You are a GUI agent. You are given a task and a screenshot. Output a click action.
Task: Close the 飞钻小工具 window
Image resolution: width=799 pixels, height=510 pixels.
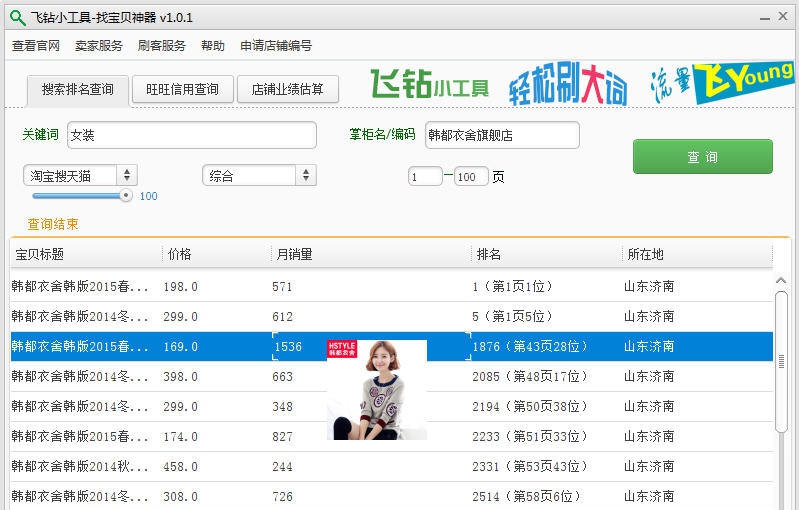(x=783, y=16)
